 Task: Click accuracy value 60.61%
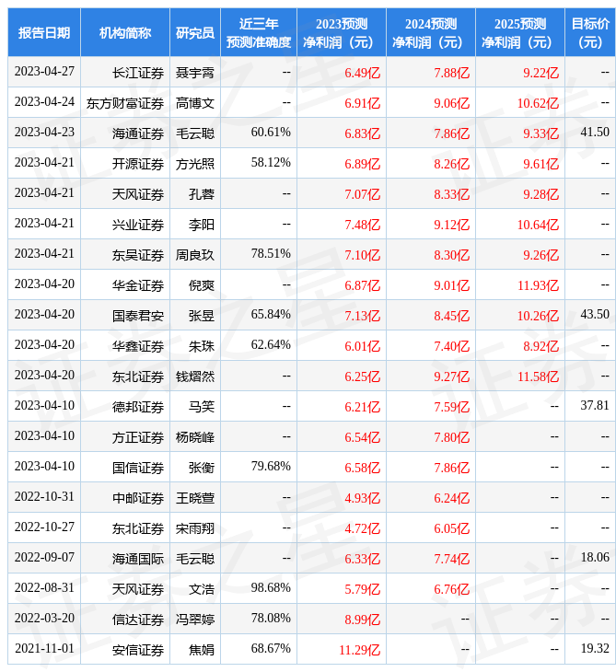click(271, 132)
